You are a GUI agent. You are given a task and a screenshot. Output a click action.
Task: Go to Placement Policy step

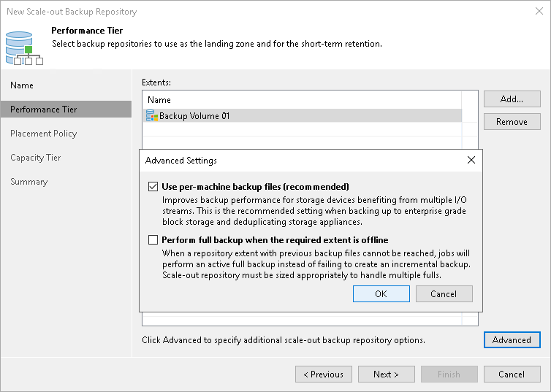[43, 134]
